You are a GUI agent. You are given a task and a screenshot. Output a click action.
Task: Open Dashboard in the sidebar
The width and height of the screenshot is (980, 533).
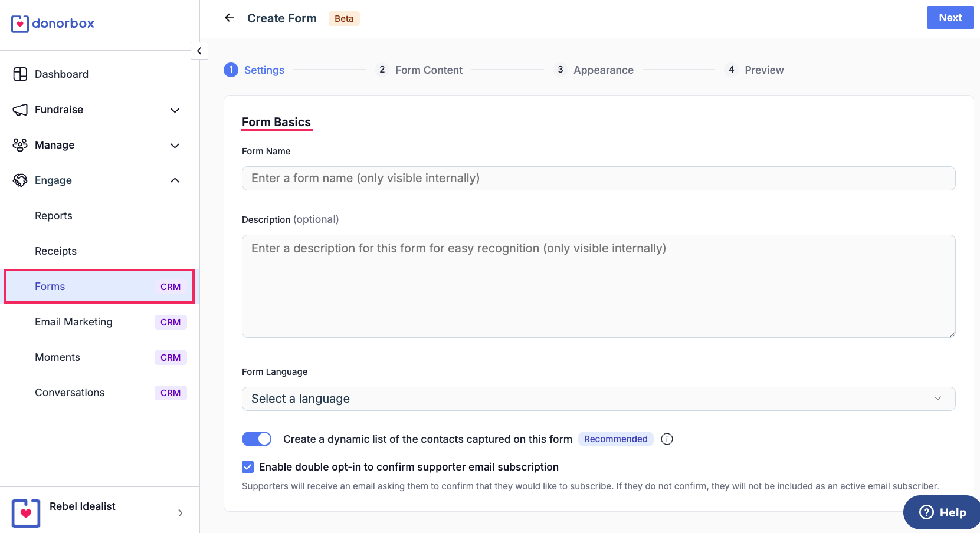(x=99, y=74)
